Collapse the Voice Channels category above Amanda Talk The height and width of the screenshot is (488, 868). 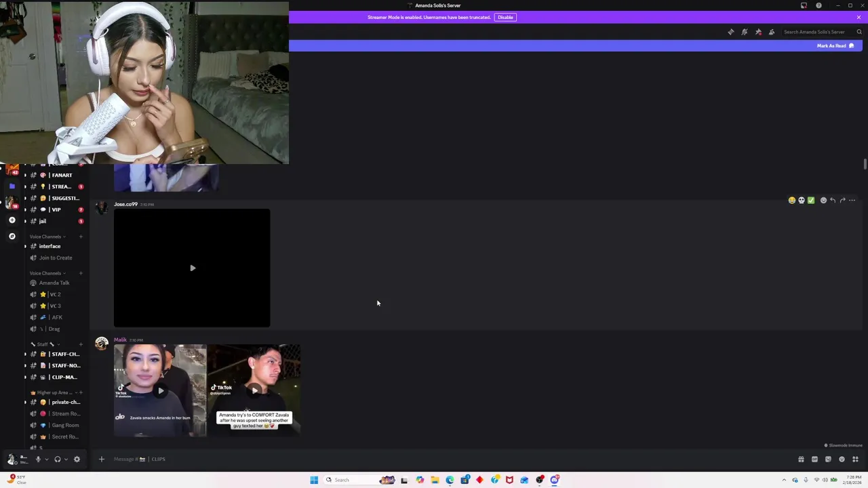pos(47,273)
